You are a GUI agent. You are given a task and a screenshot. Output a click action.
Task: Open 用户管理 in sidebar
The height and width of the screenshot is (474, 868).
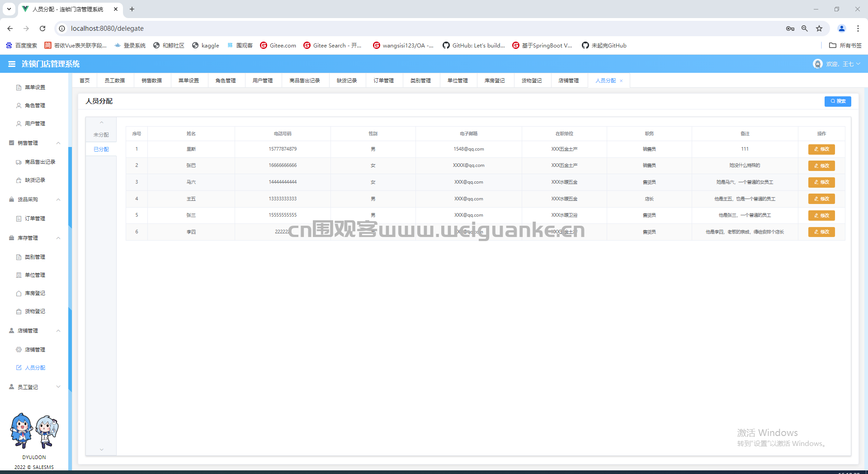(x=34, y=123)
